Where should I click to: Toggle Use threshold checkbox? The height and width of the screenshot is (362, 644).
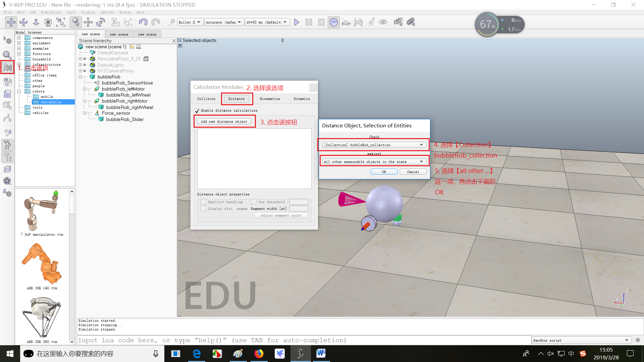coord(254,202)
